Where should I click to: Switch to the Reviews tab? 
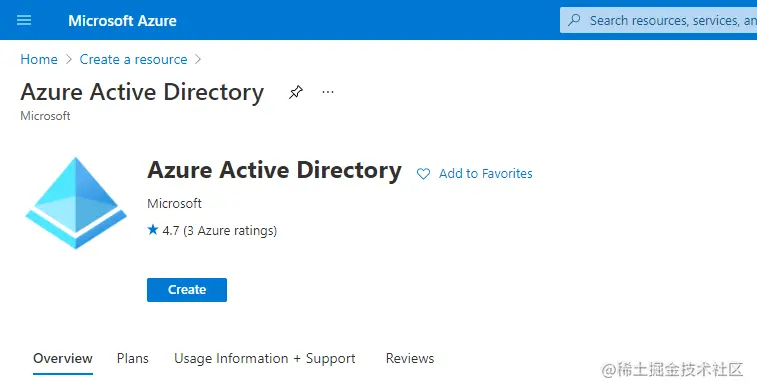[x=410, y=359]
